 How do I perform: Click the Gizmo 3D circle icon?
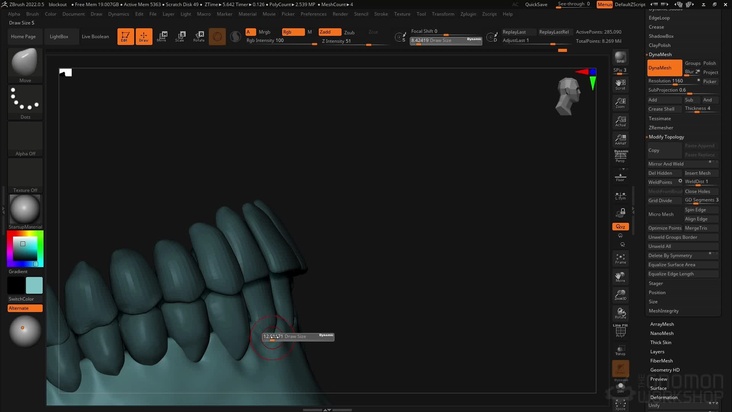tap(217, 36)
